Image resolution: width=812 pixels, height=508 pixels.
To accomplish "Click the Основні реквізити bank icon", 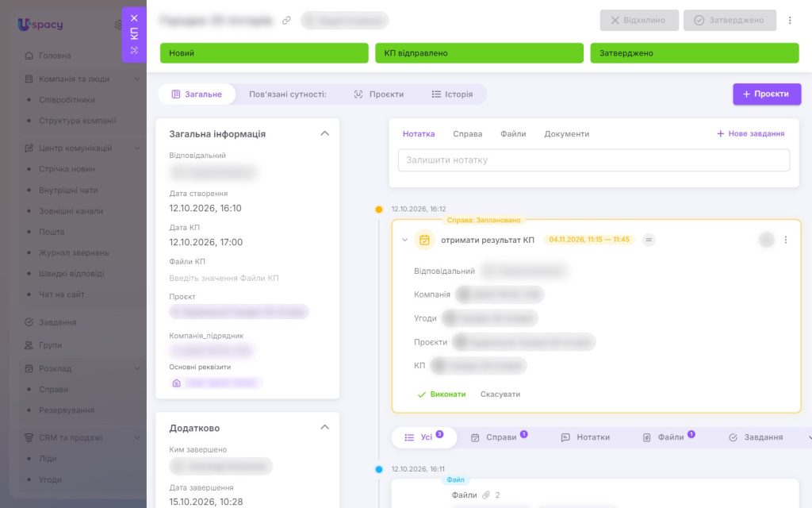I will click(x=177, y=383).
